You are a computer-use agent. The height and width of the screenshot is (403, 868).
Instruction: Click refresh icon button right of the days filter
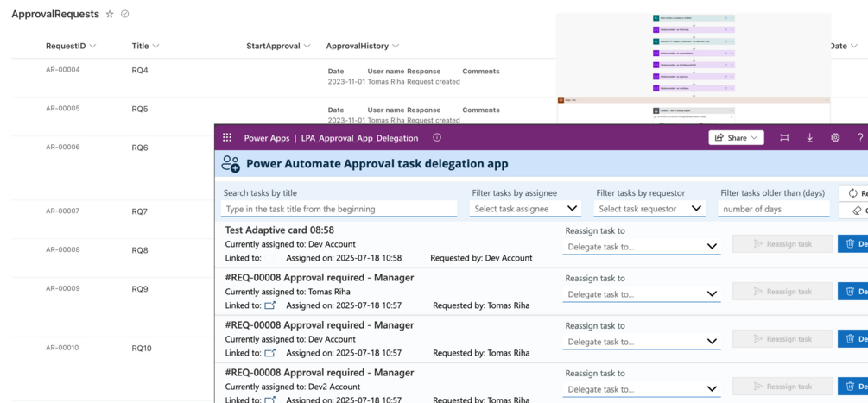(853, 193)
